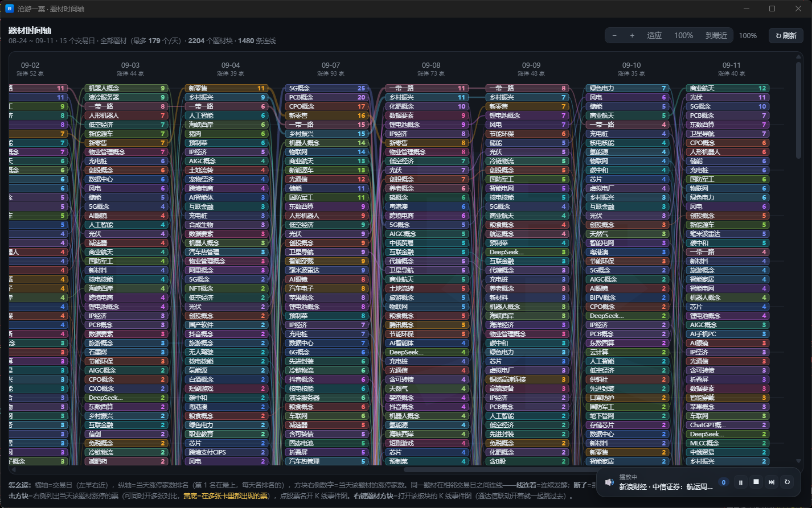The width and height of the screenshot is (812, 508).
Task: Click the 09-07 date column header
Action: coord(331,65)
